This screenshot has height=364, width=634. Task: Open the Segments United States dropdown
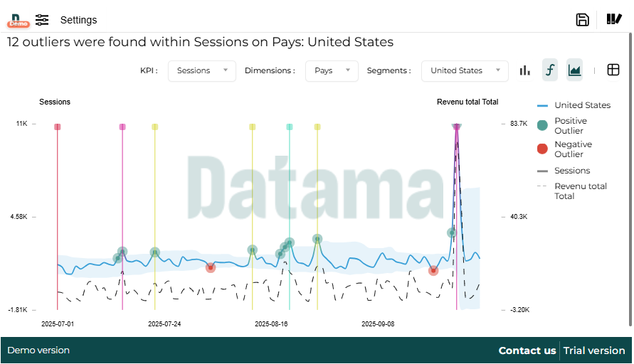(x=465, y=71)
